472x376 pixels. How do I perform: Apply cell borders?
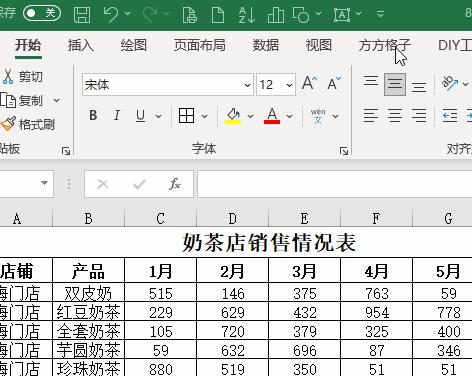point(186,115)
